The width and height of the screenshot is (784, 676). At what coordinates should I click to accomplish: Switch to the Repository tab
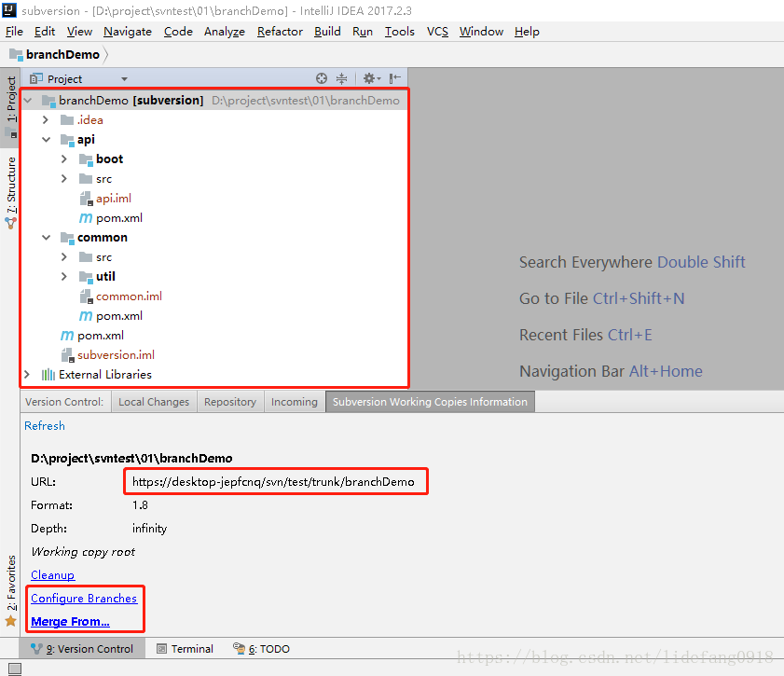pos(230,402)
